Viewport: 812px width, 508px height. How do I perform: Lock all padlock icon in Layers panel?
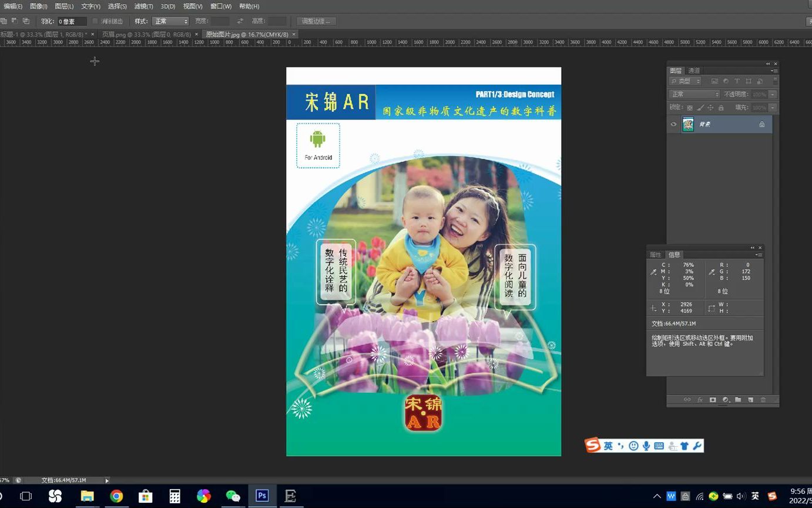(x=721, y=108)
